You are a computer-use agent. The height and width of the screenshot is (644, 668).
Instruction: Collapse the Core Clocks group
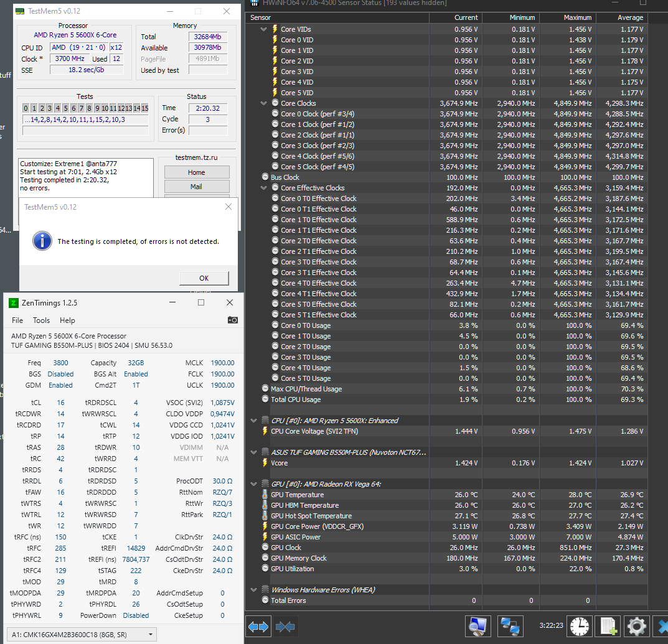coord(264,103)
